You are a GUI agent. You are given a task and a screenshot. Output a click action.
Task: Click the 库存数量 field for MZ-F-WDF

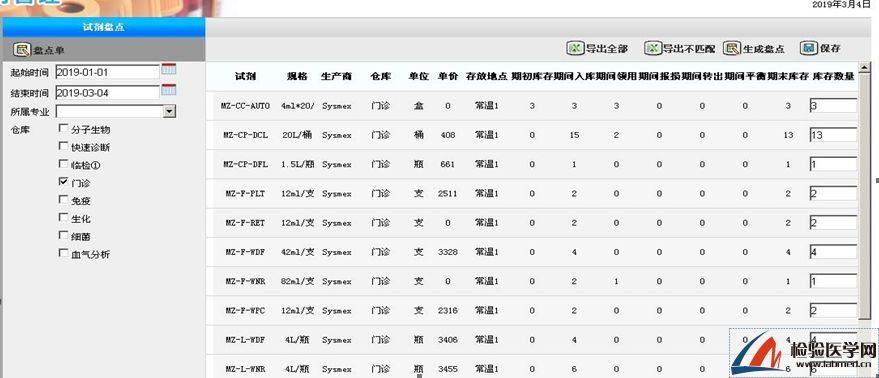point(833,252)
